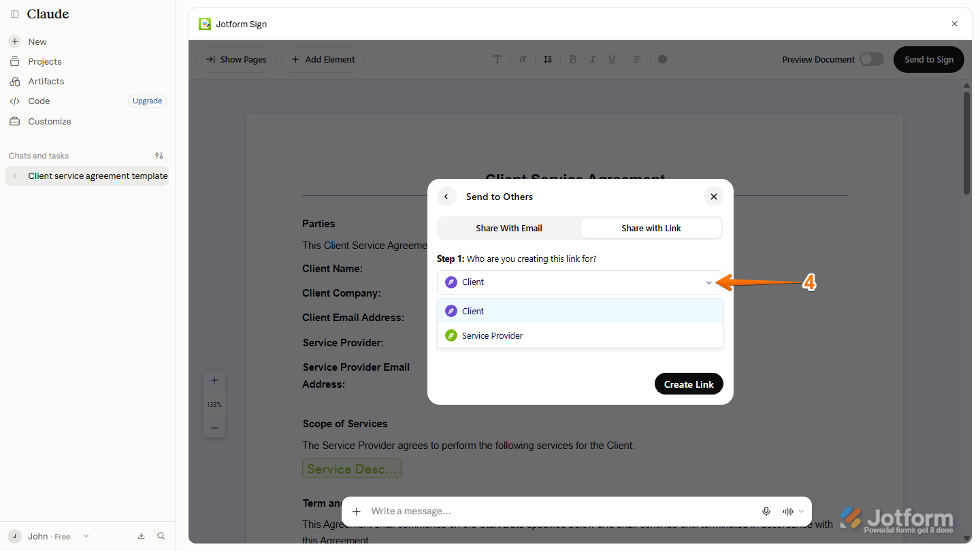The height and width of the screenshot is (551, 980).
Task: Click the chats filter settings icon
Action: tap(159, 156)
